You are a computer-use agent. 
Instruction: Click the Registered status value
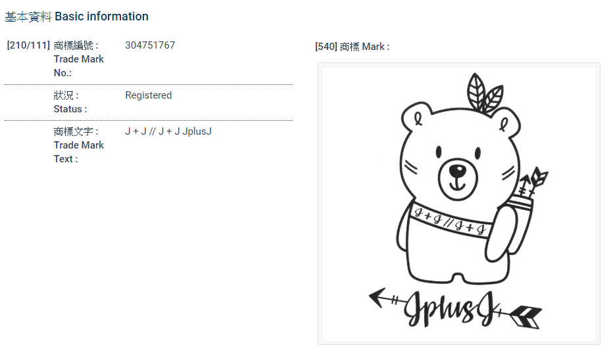pos(148,95)
